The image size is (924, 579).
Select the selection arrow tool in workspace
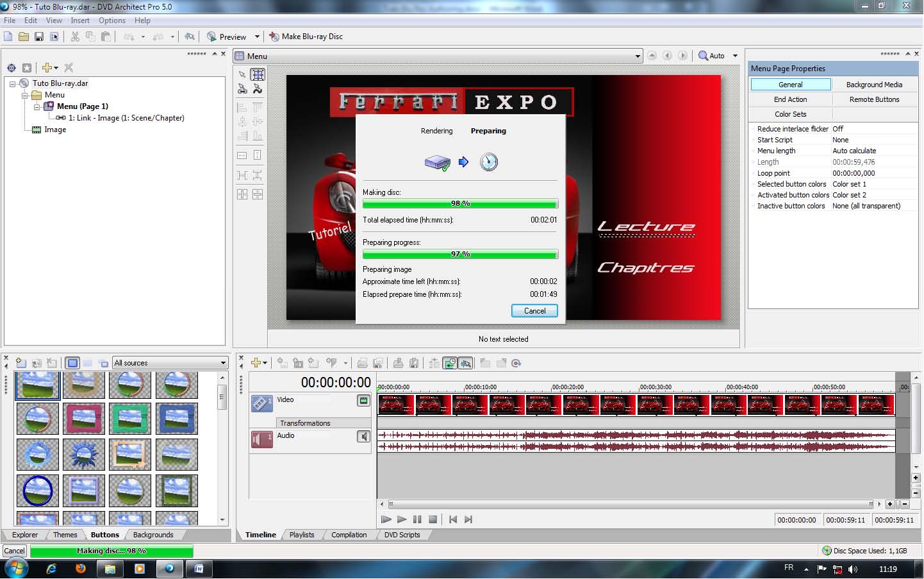tap(242, 74)
